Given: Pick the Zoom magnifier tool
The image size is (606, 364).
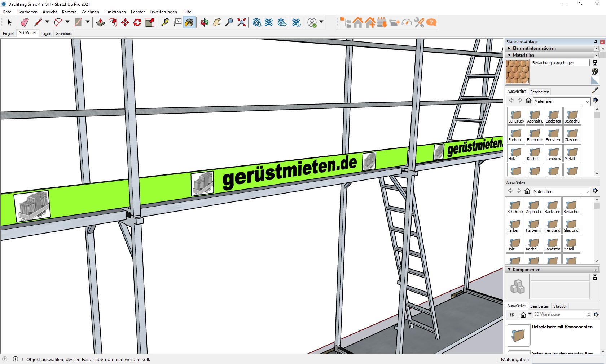Looking at the screenshot, I should pyautogui.click(x=229, y=22).
